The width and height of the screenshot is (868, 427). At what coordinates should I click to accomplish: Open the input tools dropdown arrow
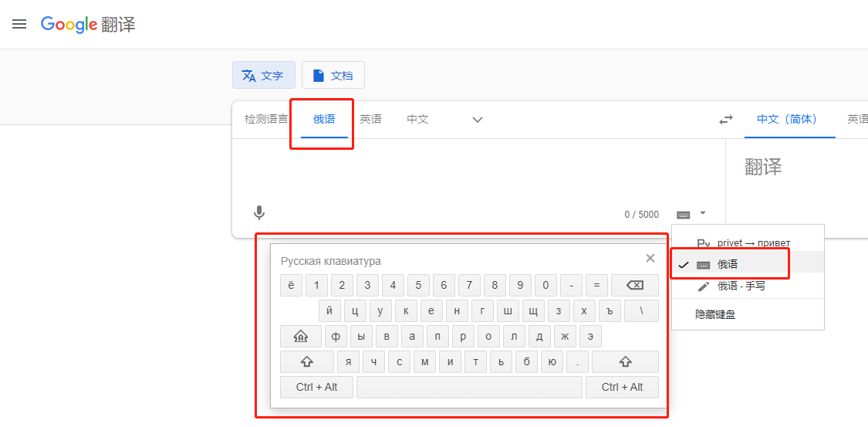tap(702, 213)
